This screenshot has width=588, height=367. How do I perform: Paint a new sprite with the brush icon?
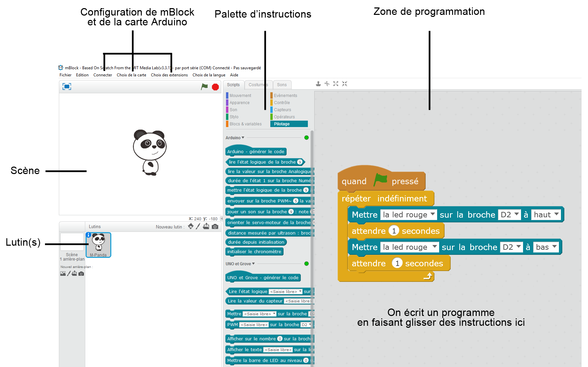[x=198, y=226]
